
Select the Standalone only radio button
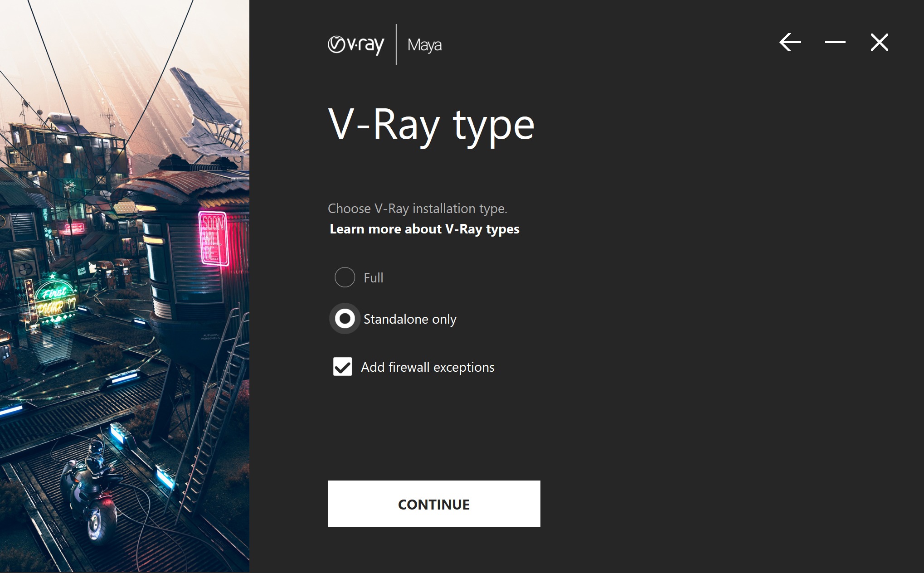345,319
